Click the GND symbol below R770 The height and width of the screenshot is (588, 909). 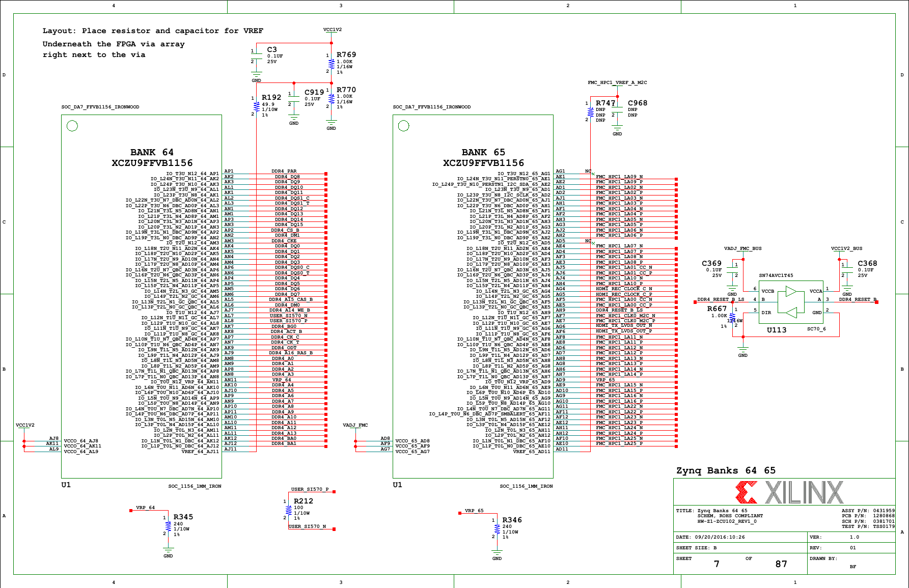[331, 125]
